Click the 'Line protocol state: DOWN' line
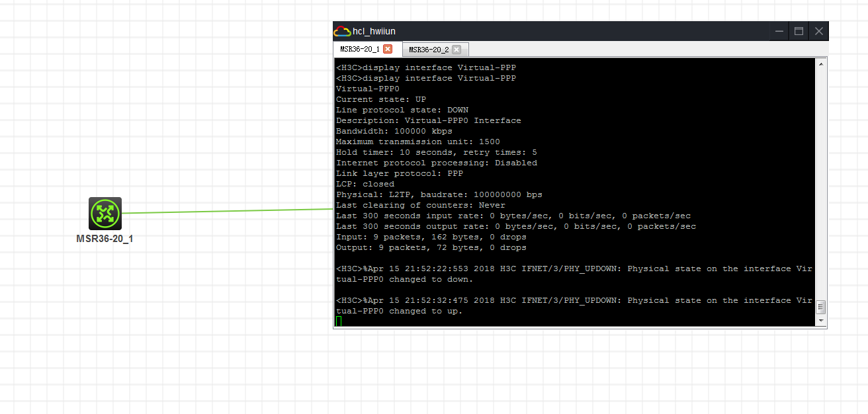Image resolution: width=868 pixels, height=414 pixels. (x=402, y=110)
